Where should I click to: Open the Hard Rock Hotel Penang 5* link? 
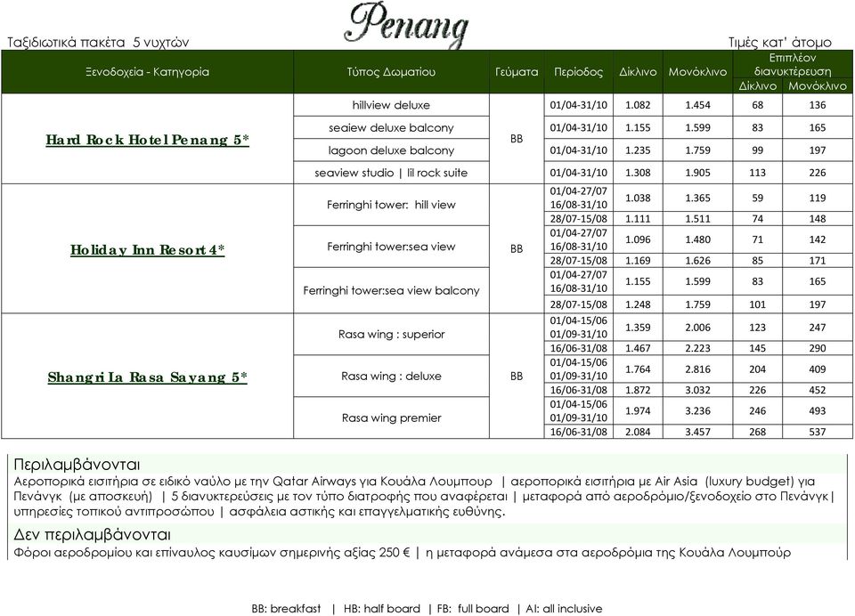(147, 140)
